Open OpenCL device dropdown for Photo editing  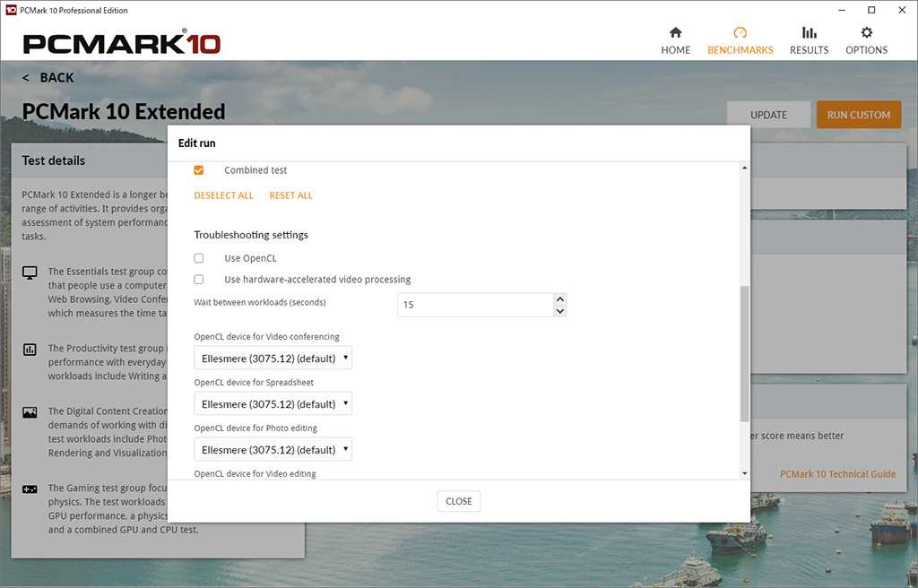(x=273, y=449)
